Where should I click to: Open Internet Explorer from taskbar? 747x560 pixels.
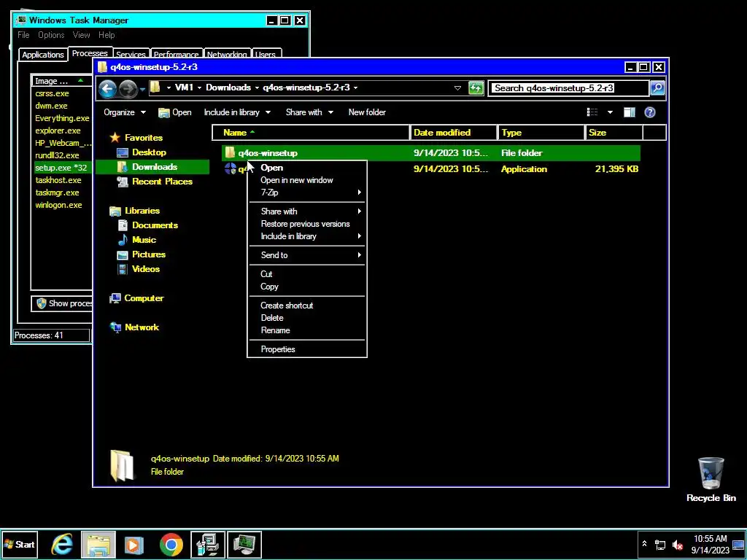[x=62, y=544]
